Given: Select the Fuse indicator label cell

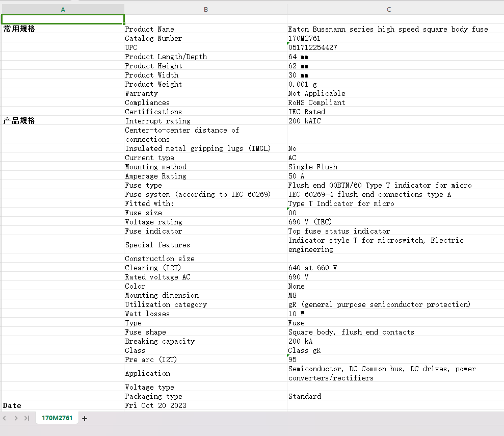Looking at the screenshot, I should tap(206, 231).
